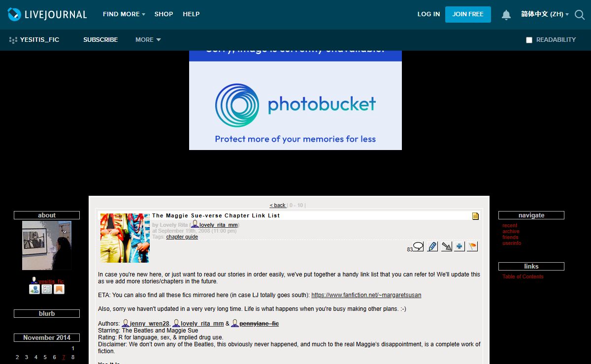Screen dimensions: 591x364
Task: Click user head icon before pennylane_fic
Action: click(x=235, y=323)
